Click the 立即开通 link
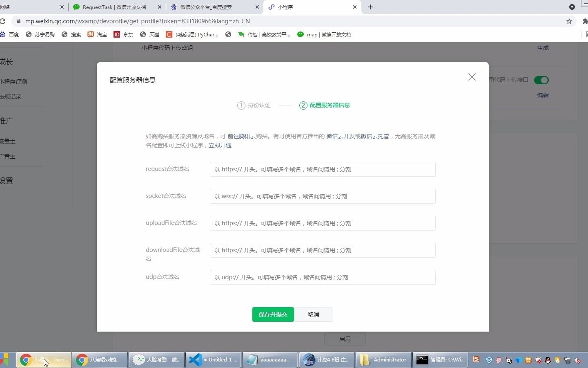 [220, 145]
